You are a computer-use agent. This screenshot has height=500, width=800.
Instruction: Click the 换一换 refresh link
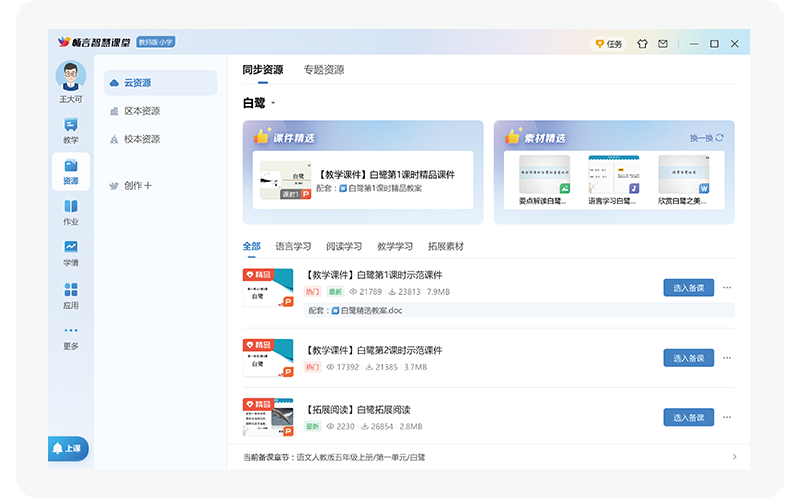coord(707,138)
